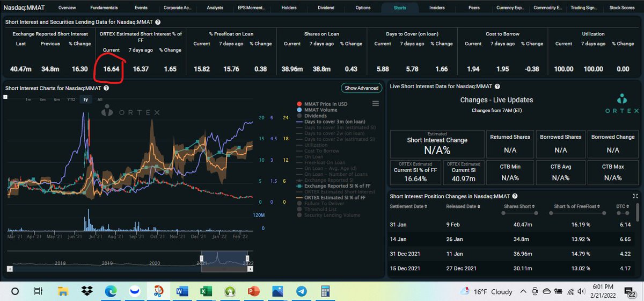Open Task View on taskbar

39,291
